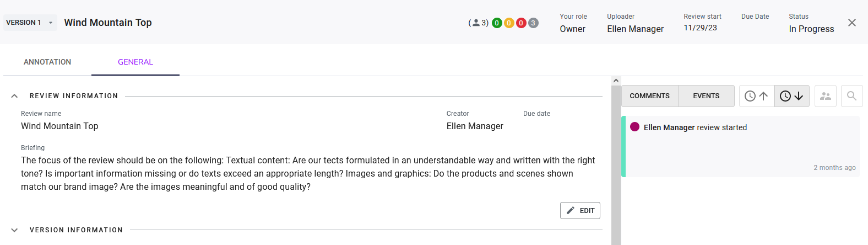Click the green approved count badge
868x245 pixels.
[497, 23]
